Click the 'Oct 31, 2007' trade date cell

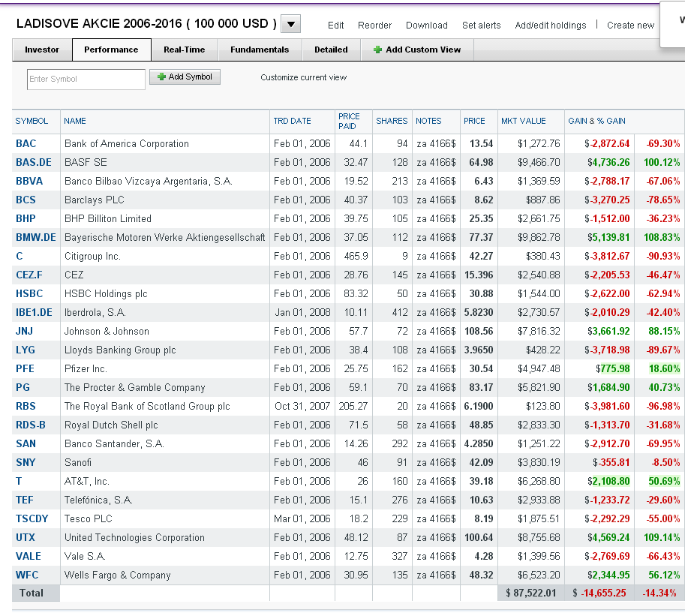[x=302, y=407]
